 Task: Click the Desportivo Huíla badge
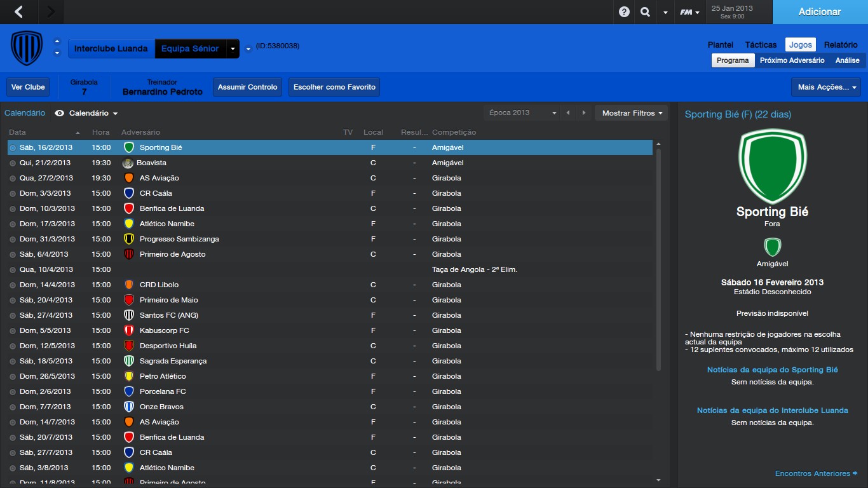(129, 346)
